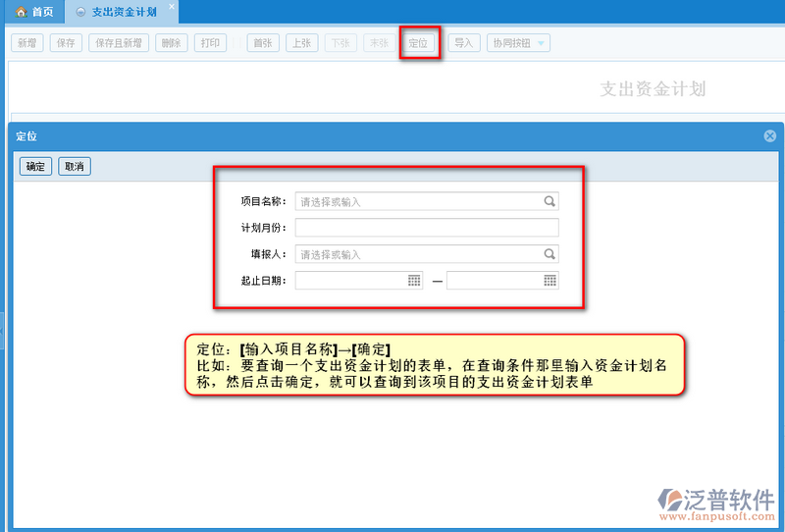Click the 新增 toolbar button
The height and width of the screenshot is (532, 785).
click(x=27, y=43)
